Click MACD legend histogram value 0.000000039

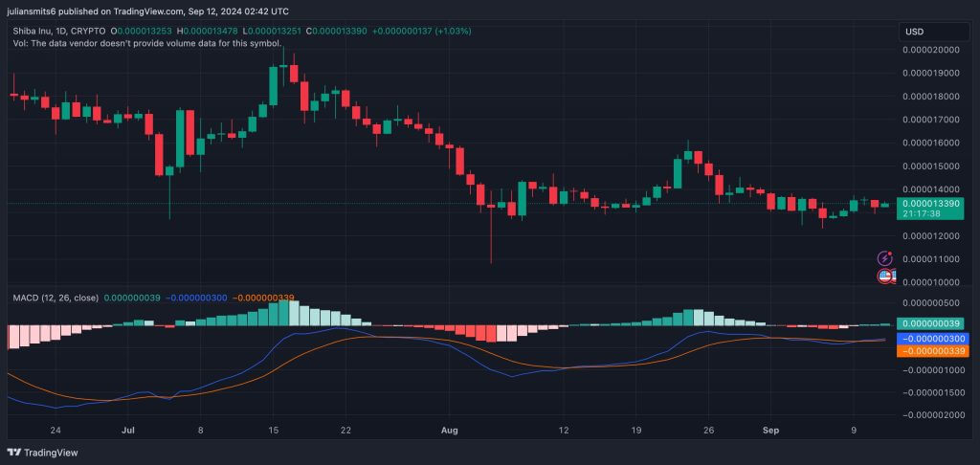(x=132, y=299)
